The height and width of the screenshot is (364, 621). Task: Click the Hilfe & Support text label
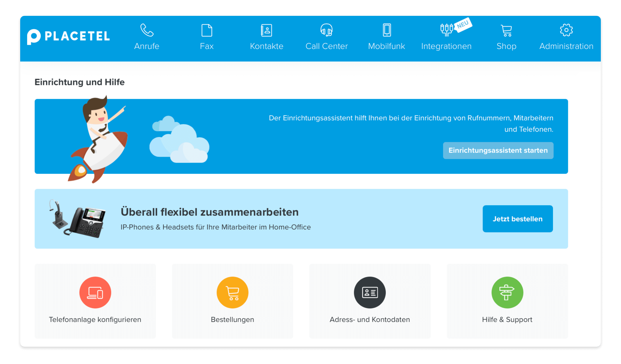(x=507, y=320)
